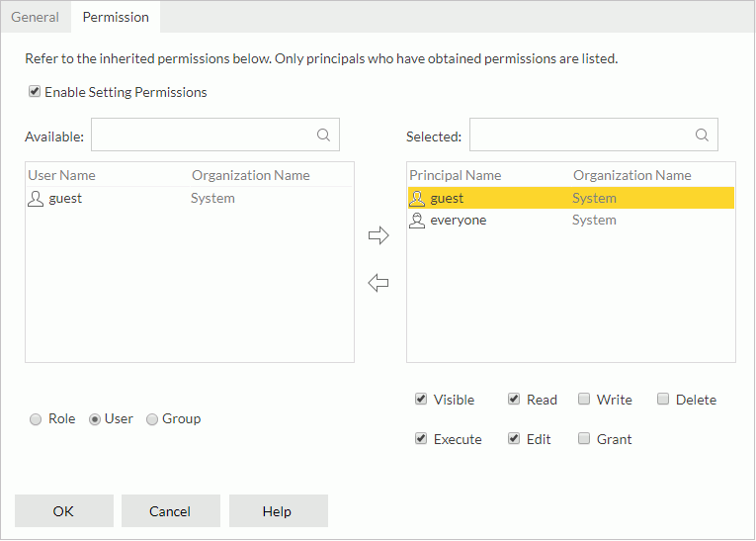Select the Role radio button
Image resolution: width=756 pixels, height=541 pixels.
click(36, 419)
